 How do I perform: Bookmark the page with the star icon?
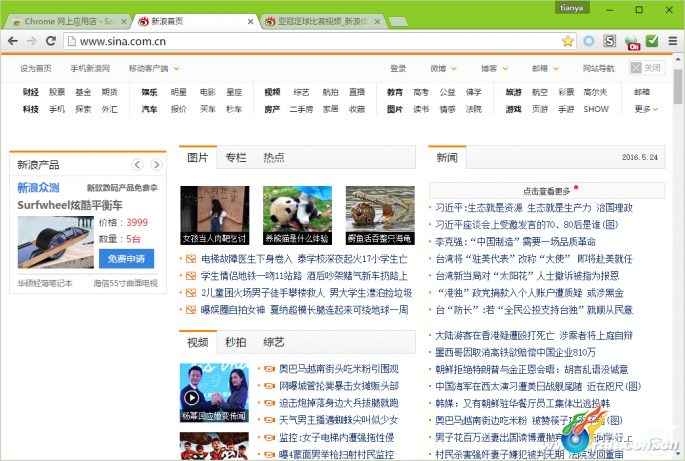tap(567, 41)
